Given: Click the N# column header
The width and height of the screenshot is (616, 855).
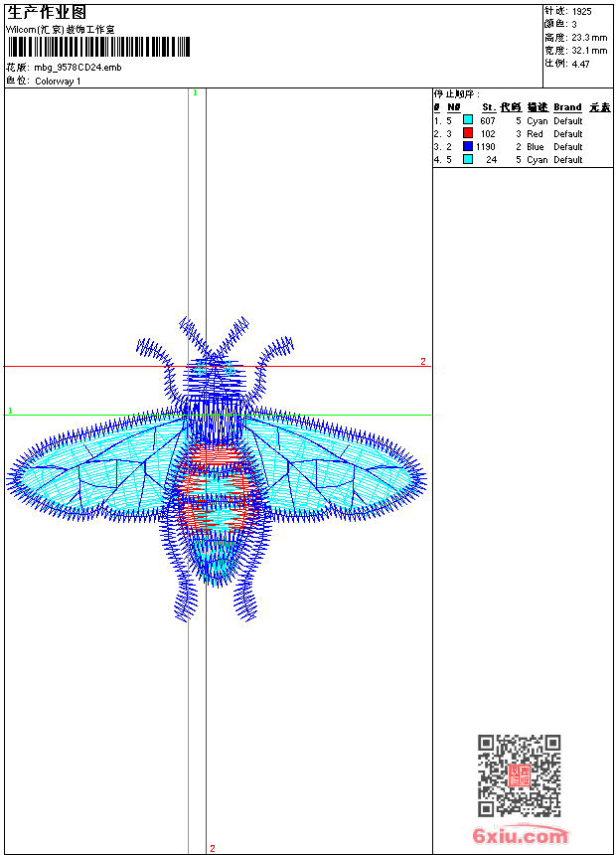Looking at the screenshot, I should pos(454,107).
